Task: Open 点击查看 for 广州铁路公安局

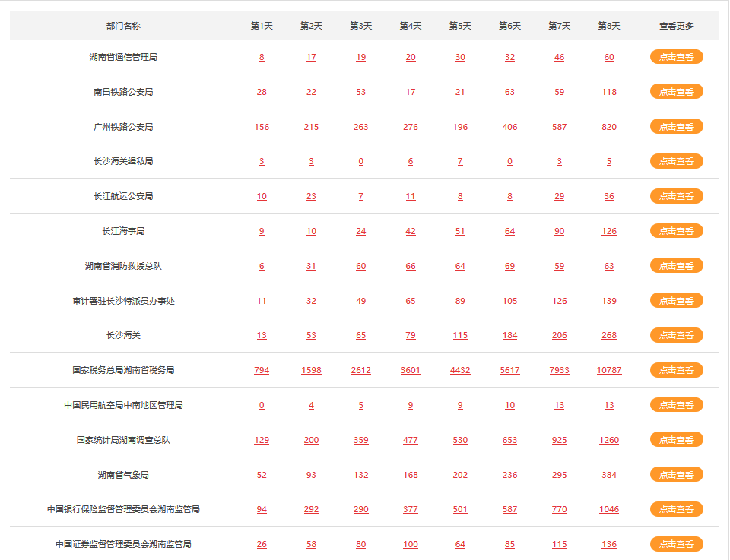Action: pyautogui.click(x=676, y=126)
